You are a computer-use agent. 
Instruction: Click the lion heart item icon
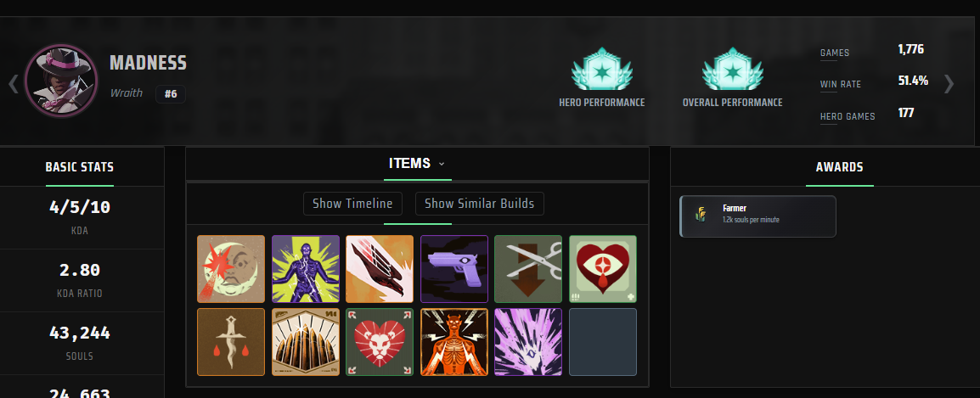point(380,342)
